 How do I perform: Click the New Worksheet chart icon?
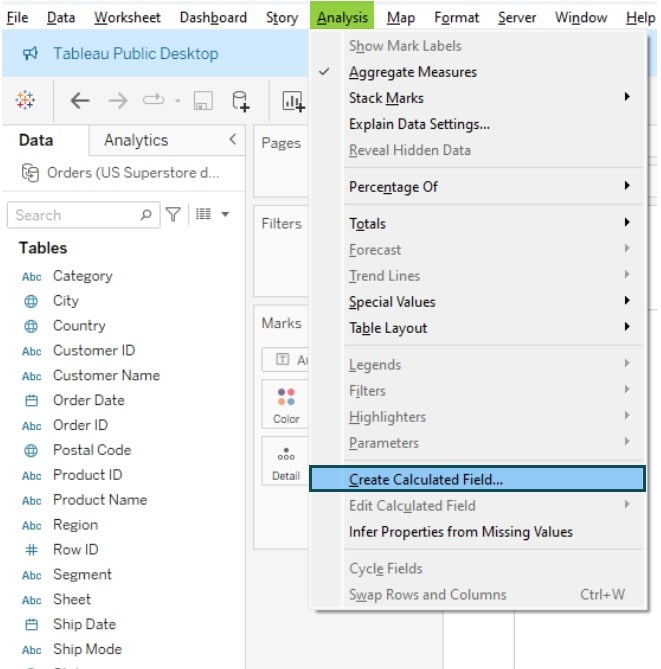pyautogui.click(x=294, y=102)
